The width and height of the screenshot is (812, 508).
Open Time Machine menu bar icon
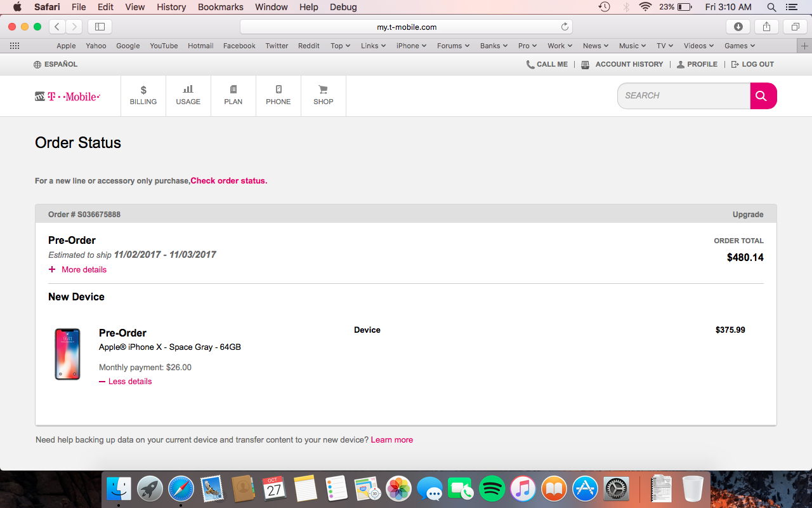tap(605, 7)
